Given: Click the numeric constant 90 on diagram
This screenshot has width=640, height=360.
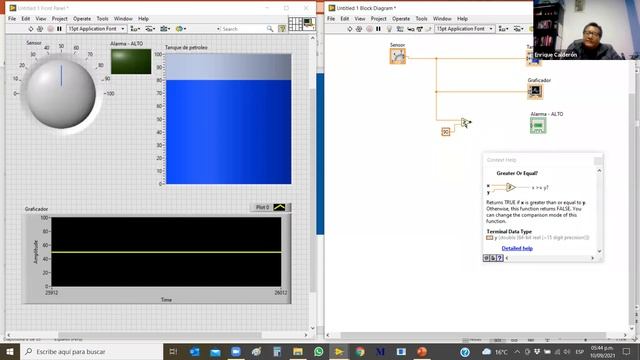Looking at the screenshot, I should point(446,131).
